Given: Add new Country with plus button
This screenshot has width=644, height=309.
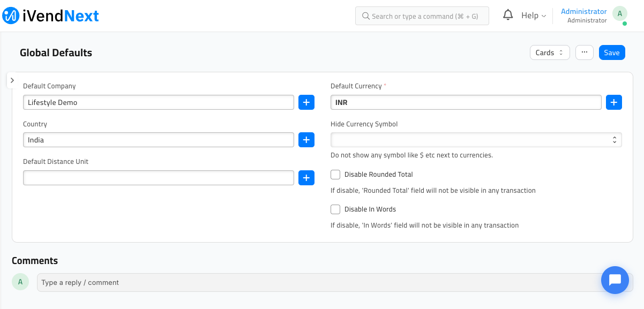Looking at the screenshot, I should point(306,140).
